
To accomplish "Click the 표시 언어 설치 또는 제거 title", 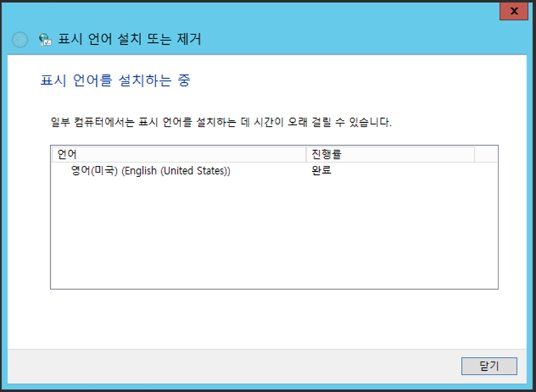I will (130, 39).
